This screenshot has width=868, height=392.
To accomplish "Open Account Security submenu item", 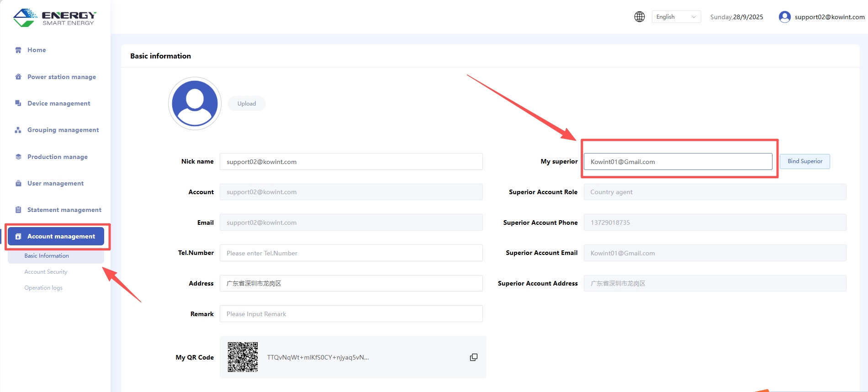I will [x=46, y=272].
